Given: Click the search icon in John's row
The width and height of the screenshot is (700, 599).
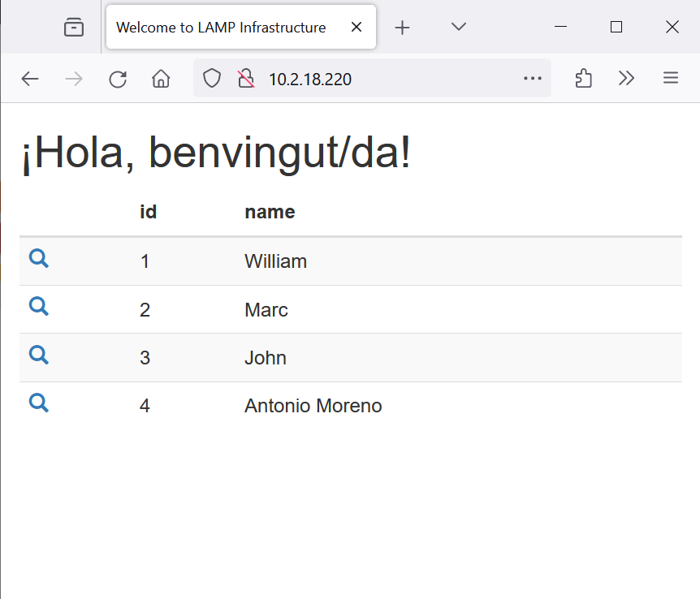Looking at the screenshot, I should click(39, 356).
